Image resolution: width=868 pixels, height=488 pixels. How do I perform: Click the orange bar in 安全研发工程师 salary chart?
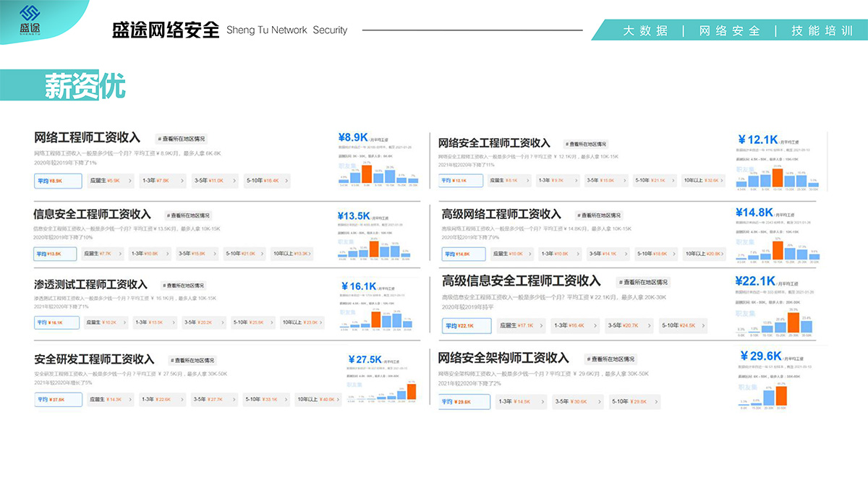(x=412, y=391)
